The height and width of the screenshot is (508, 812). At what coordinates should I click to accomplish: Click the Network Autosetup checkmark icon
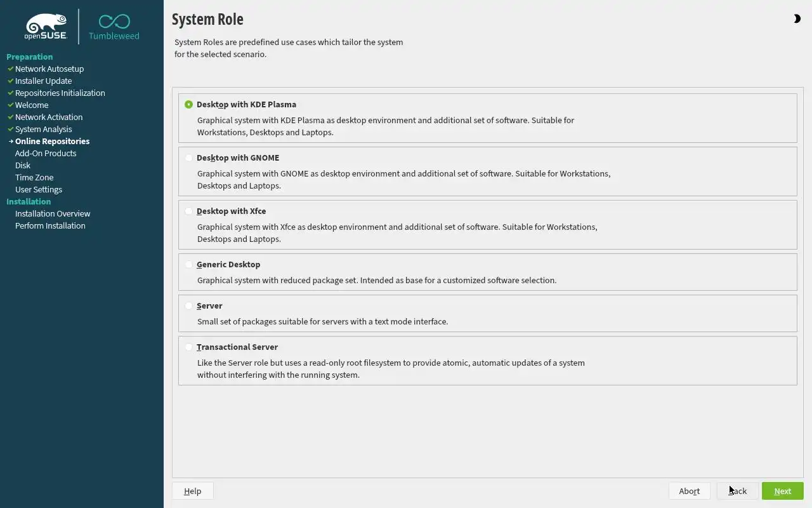[10, 69]
